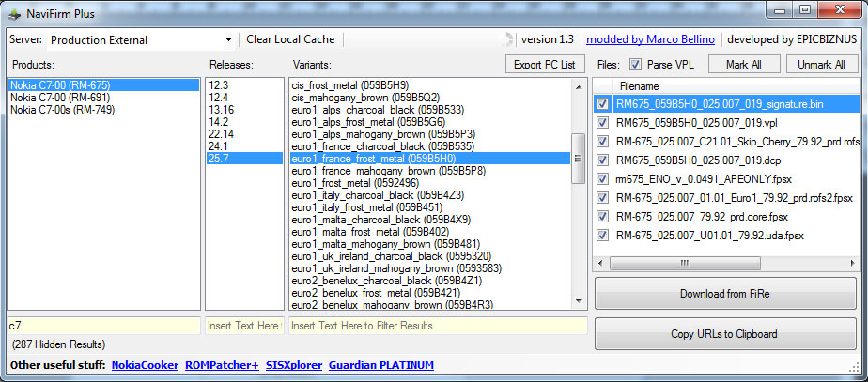Click the Variants filter text field
This screenshot has width=868, height=382.
[x=438, y=326]
